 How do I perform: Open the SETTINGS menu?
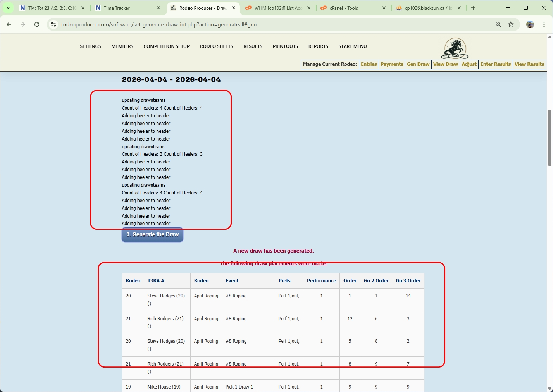(90, 46)
